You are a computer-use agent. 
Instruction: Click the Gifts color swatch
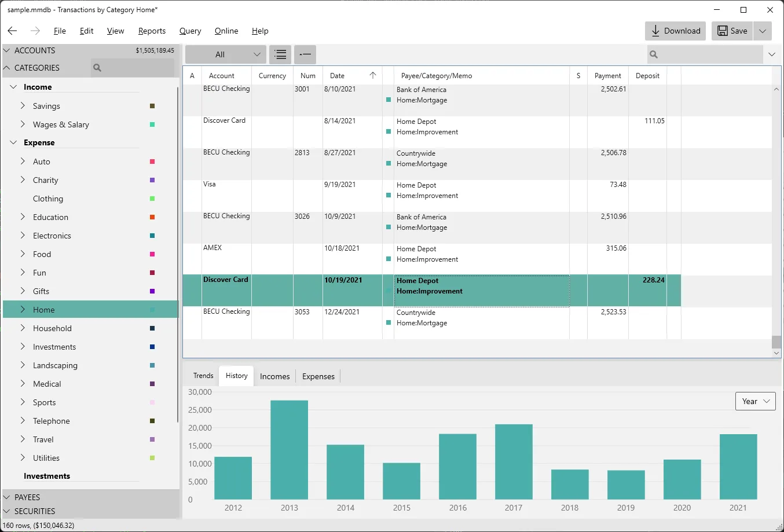tap(152, 291)
